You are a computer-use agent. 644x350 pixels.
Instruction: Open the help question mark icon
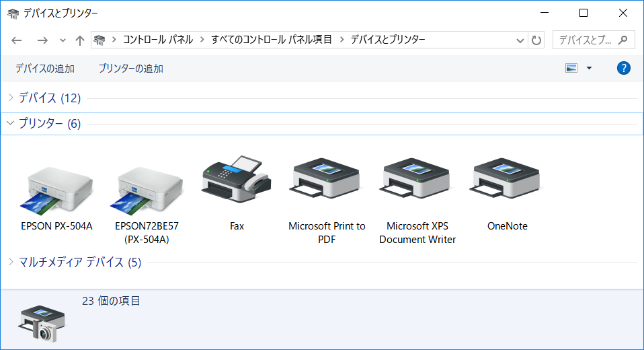tap(623, 68)
